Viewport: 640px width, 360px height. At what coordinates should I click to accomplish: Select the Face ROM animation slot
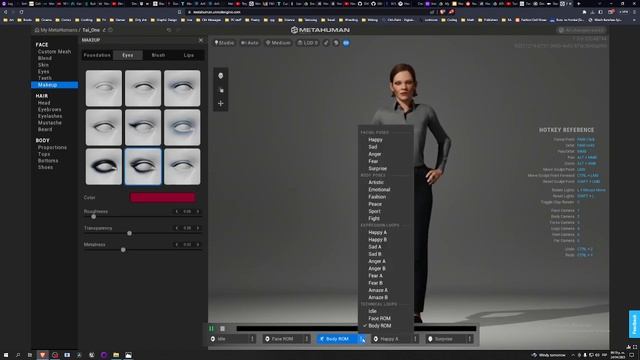coord(284,339)
